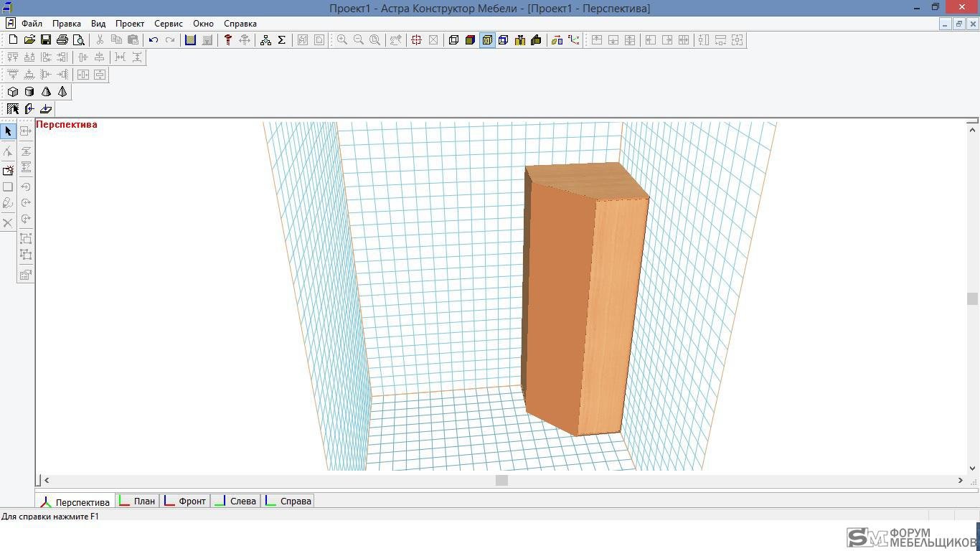Click the horizontal scrollbar thumb

(x=501, y=480)
